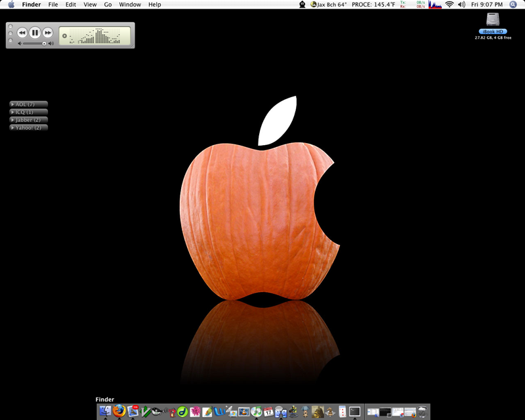
Task: Open Mail with the red unread badge
Action: point(133,411)
